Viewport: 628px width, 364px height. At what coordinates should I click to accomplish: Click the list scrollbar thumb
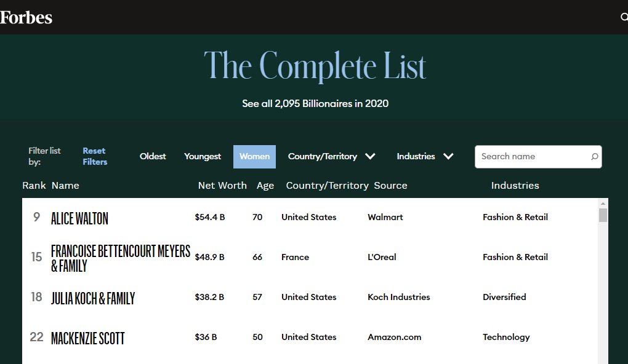click(x=603, y=215)
